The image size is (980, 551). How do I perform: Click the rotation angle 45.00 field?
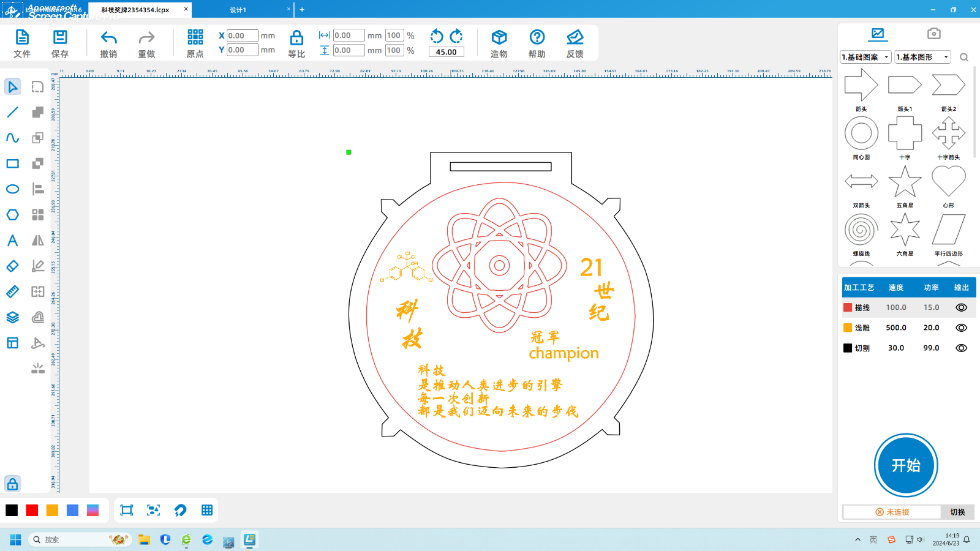(446, 52)
